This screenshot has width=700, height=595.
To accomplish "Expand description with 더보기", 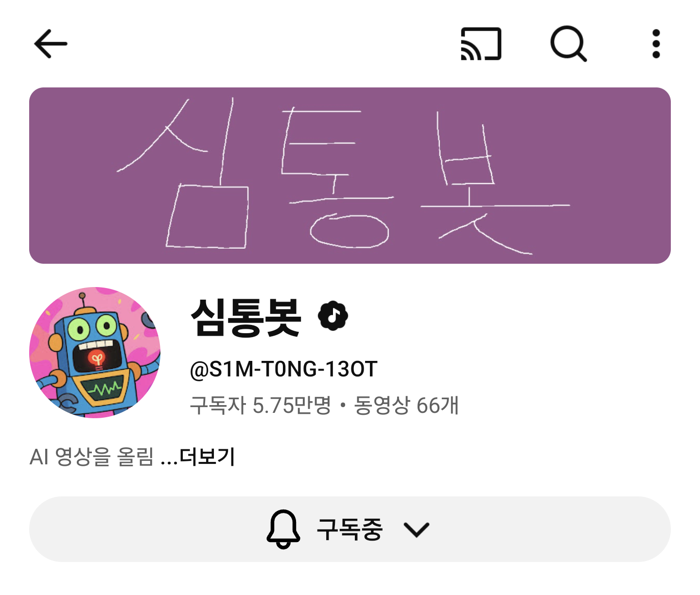I will pyautogui.click(x=208, y=457).
